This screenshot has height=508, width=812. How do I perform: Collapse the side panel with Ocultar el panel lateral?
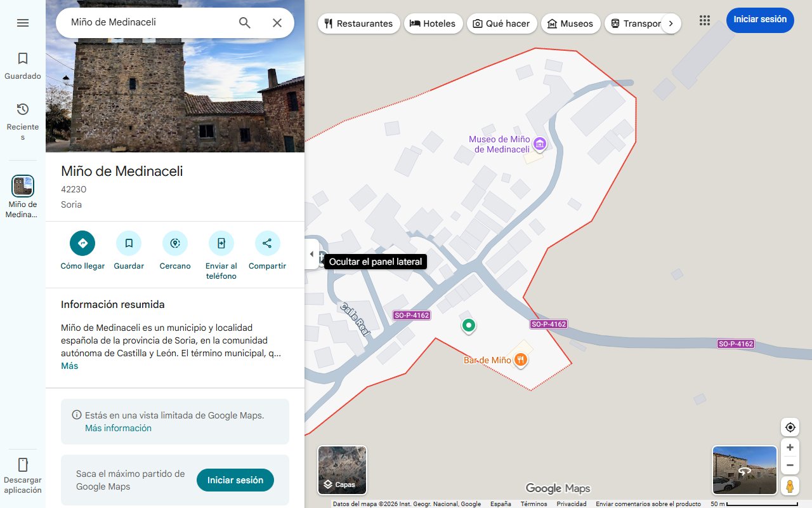[311, 253]
